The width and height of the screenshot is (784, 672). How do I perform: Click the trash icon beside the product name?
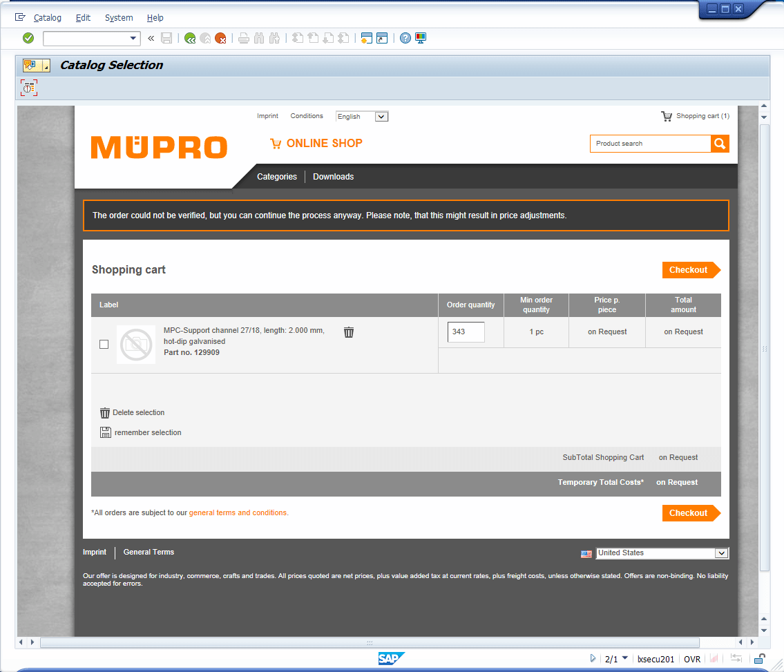point(349,332)
